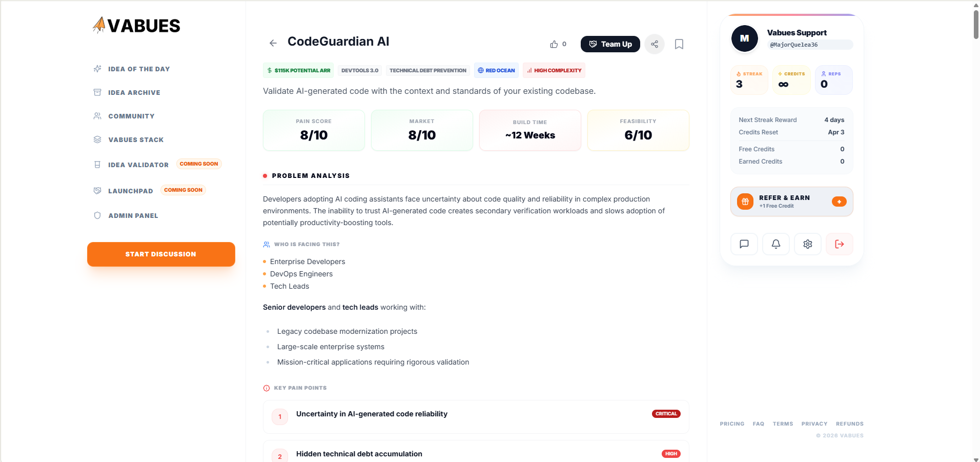The width and height of the screenshot is (980, 462).
Task: Bookmark the CodeGuardian AI idea
Action: coord(679,44)
